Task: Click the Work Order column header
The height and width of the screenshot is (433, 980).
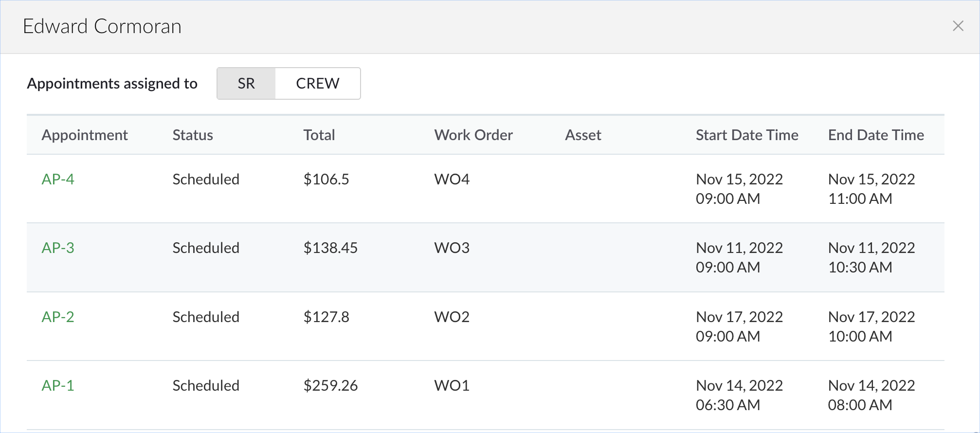Action: tap(473, 135)
